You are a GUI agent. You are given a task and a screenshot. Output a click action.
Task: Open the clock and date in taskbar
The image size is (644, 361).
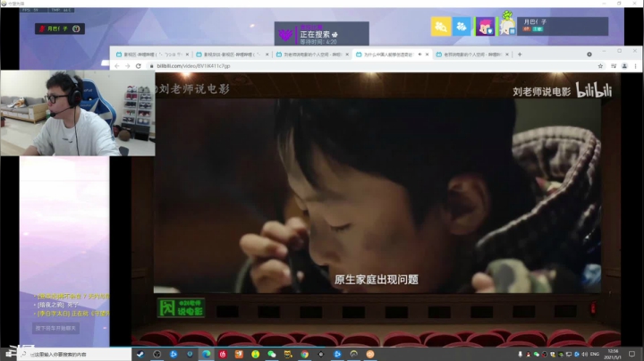pos(613,354)
